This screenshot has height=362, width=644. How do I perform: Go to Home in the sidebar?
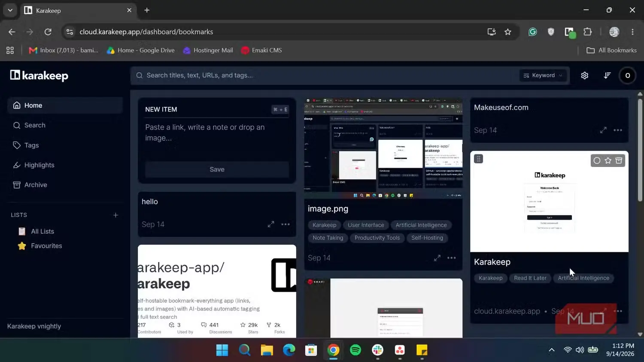(65, 106)
